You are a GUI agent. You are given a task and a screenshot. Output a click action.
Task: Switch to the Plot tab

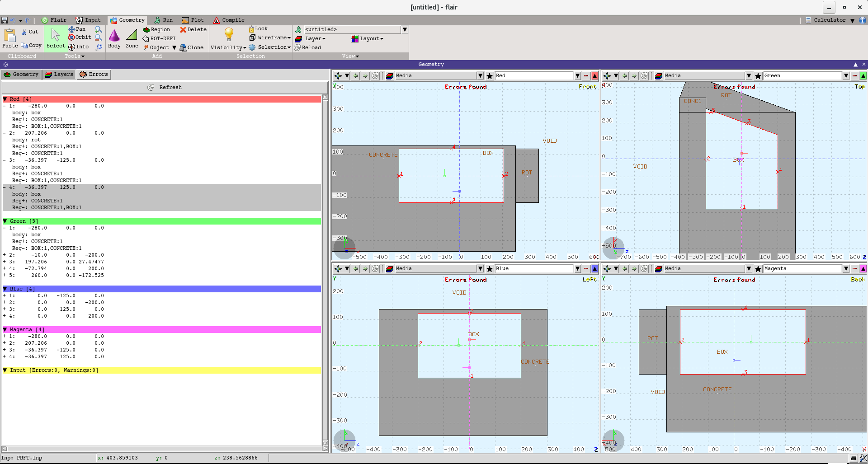[193, 20]
